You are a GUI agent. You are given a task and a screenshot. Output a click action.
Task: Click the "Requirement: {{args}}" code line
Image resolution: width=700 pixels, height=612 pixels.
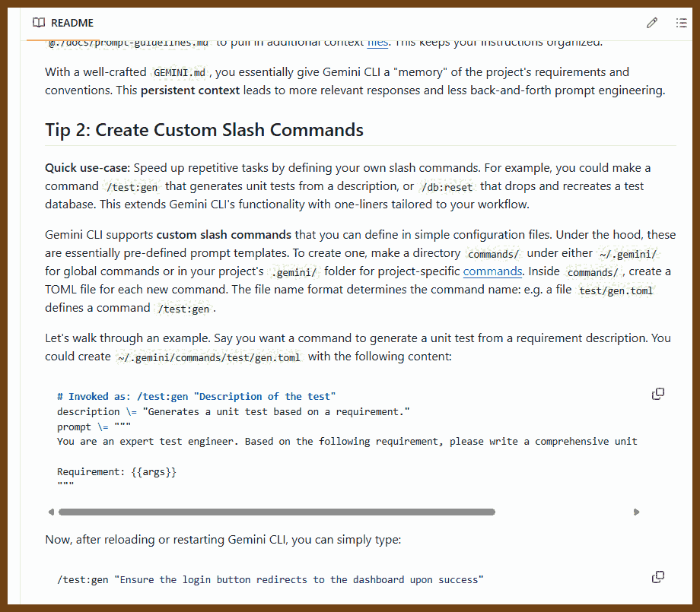pos(116,472)
